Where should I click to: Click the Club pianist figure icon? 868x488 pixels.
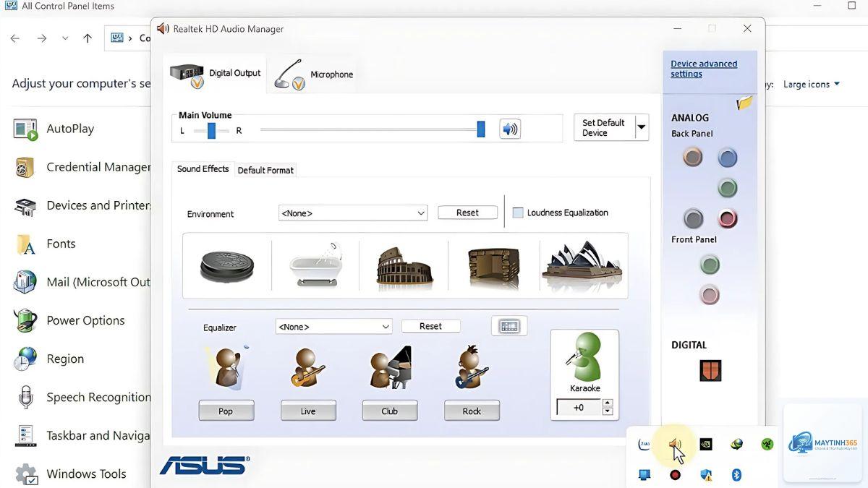[x=390, y=367]
